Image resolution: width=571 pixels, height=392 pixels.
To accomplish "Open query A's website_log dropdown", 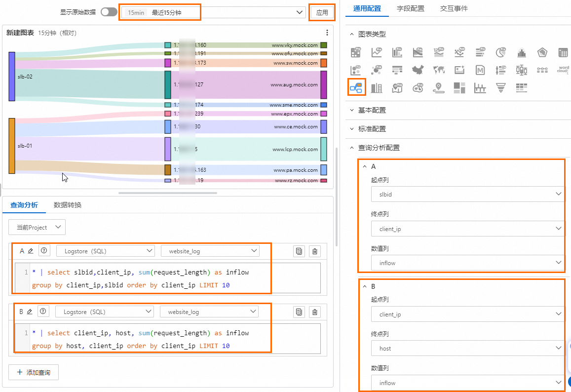I will tap(210, 251).
